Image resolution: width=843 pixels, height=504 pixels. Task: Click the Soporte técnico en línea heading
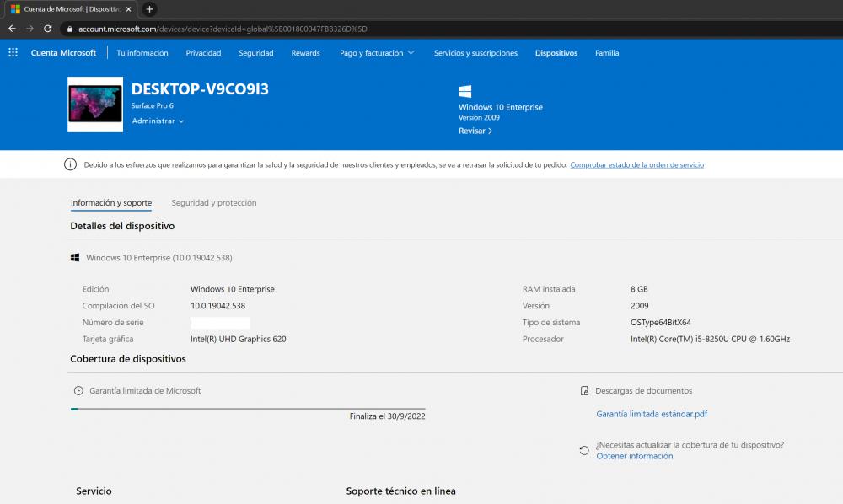401,491
